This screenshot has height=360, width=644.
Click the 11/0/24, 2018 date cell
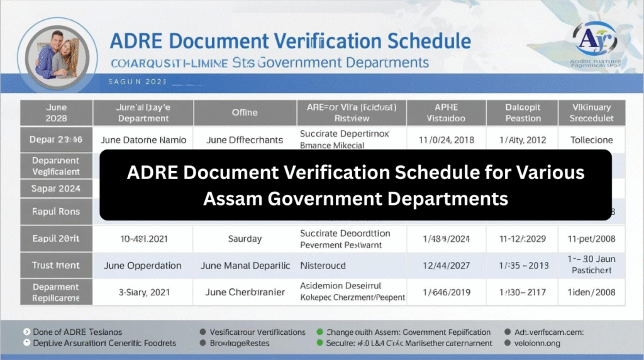[x=447, y=140]
